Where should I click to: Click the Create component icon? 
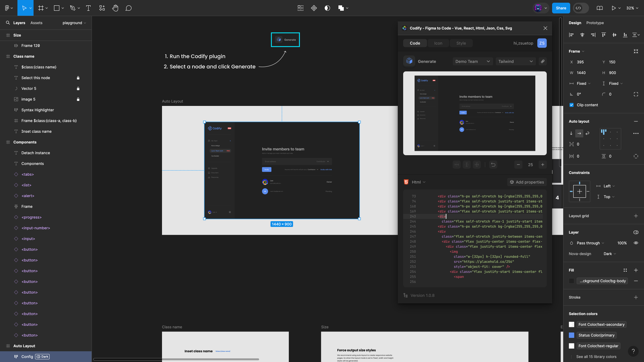(314, 8)
